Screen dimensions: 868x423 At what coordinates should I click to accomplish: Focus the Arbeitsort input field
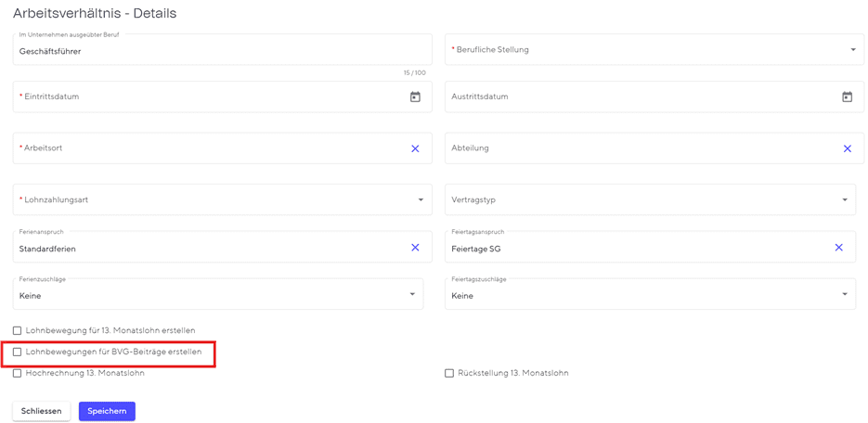pos(204,148)
